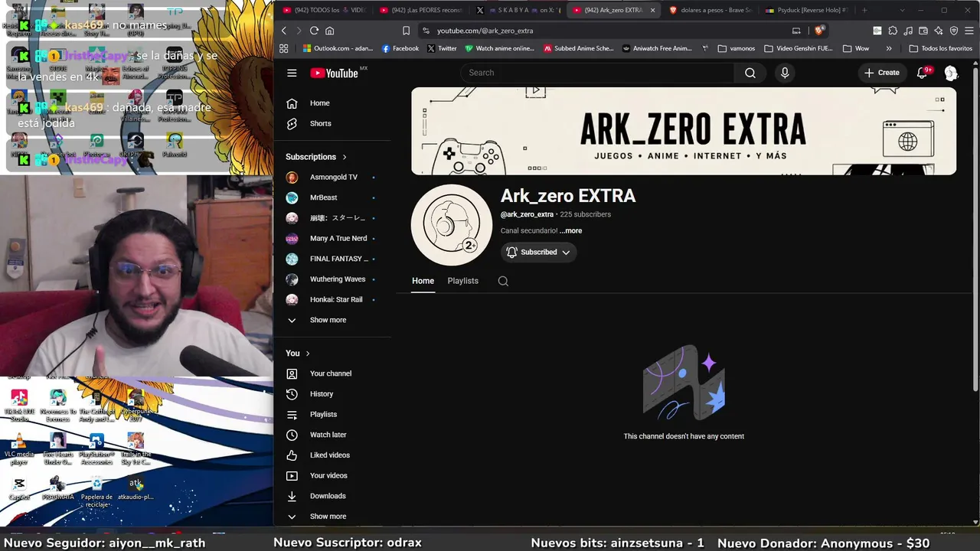Open the atkaudio-pl desktop icon
Viewport: 980px width, 551px height.
136,488
